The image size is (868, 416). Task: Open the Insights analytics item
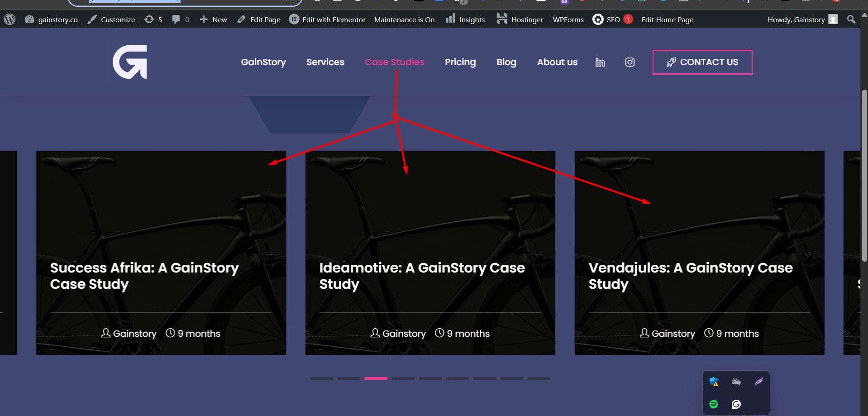(x=465, y=19)
